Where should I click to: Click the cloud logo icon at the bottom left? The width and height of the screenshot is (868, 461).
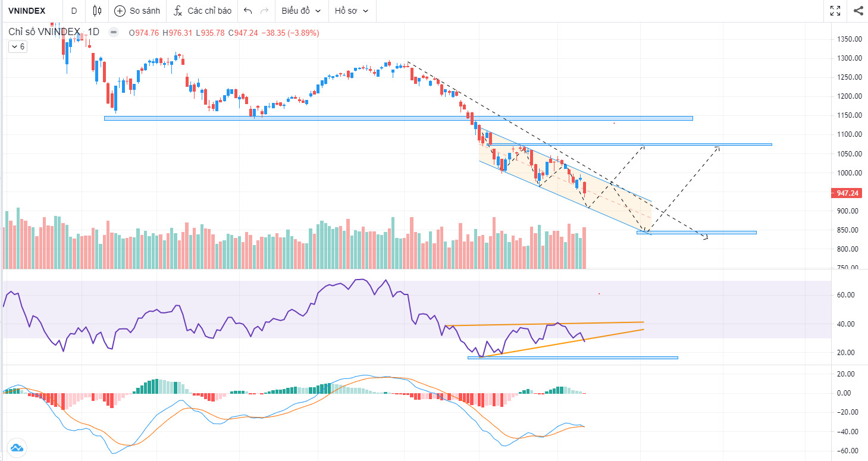(17, 447)
